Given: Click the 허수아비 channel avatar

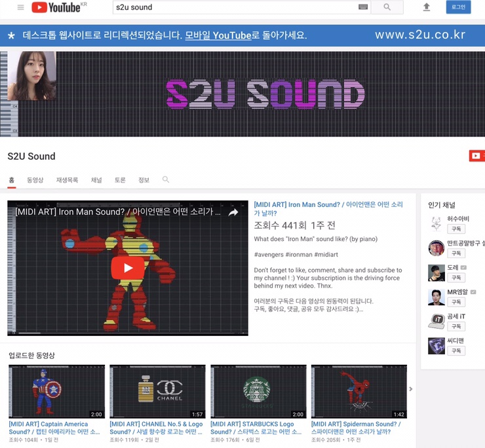Looking at the screenshot, I should point(436,224).
